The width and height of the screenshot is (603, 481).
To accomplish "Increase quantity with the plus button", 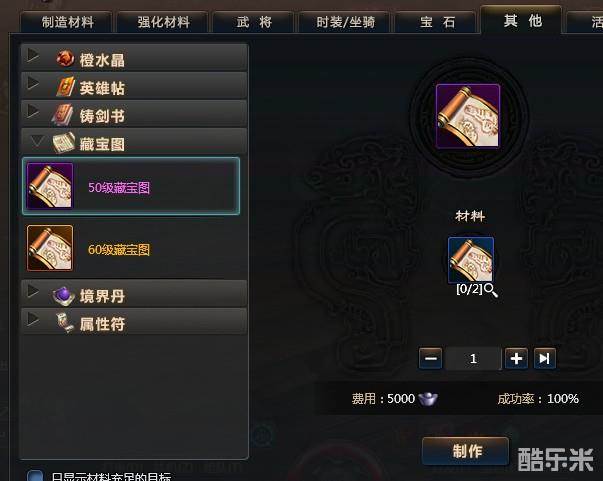I will (x=516, y=358).
